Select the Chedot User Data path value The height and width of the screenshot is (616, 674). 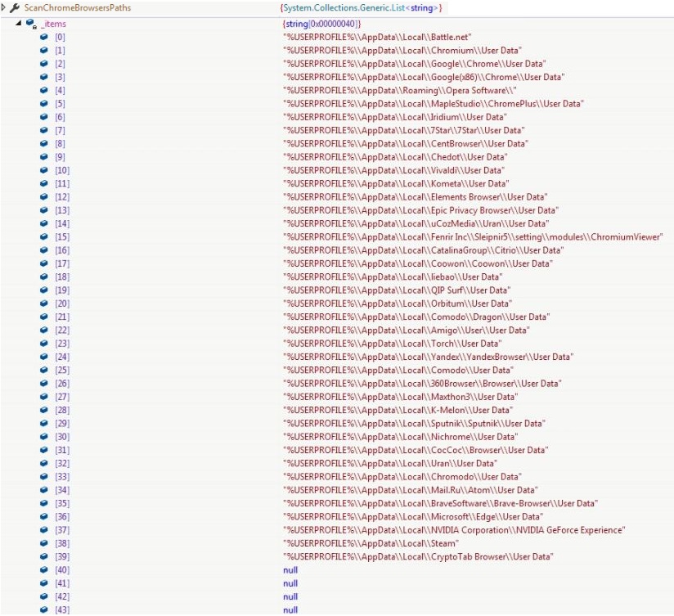395,157
